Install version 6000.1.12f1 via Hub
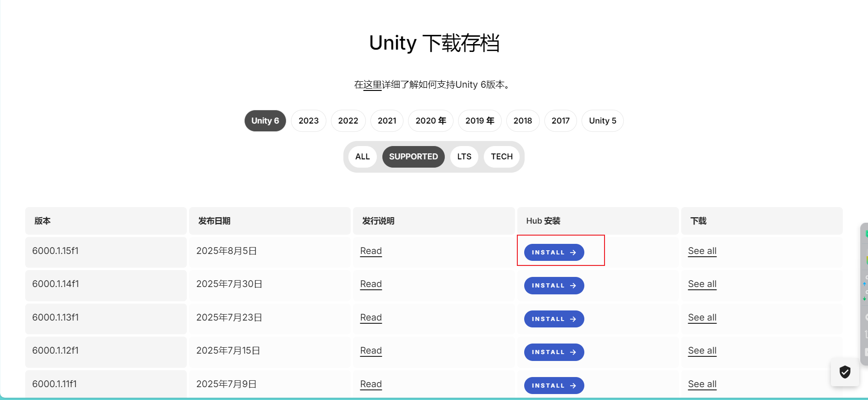This screenshot has width=868, height=400. click(x=554, y=352)
